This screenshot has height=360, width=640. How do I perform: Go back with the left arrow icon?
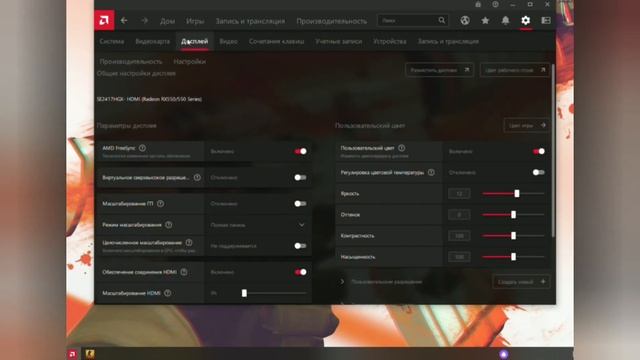point(124,20)
